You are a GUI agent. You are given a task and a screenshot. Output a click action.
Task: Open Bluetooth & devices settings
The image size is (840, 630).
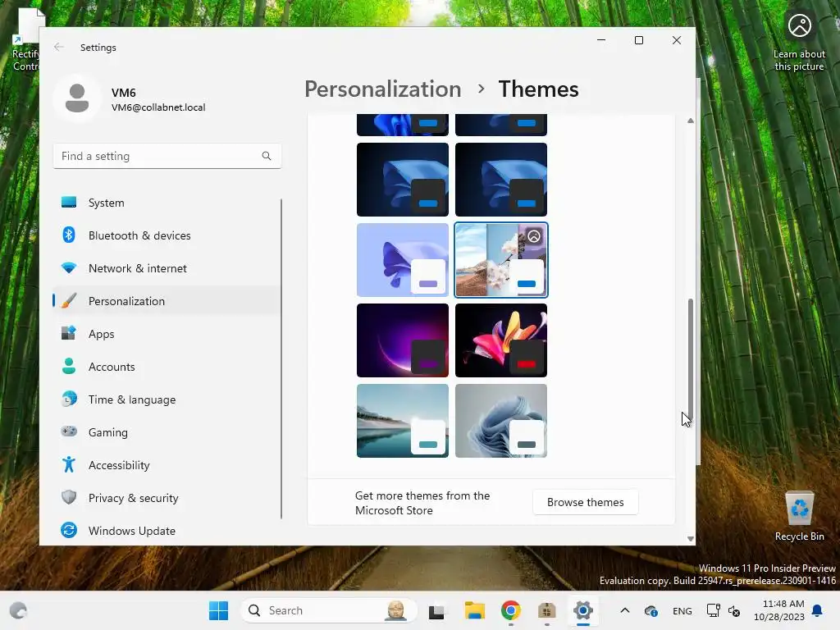[166, 235]
